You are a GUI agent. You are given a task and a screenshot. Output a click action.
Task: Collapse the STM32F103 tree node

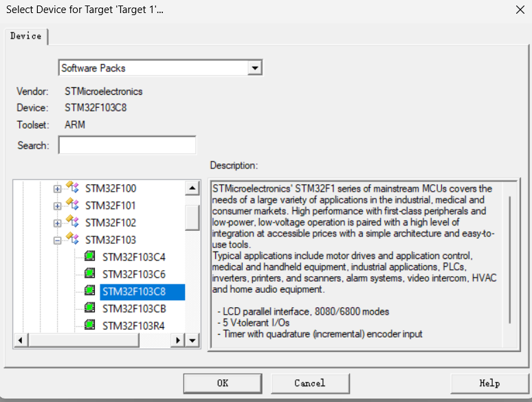coord(57,241)
